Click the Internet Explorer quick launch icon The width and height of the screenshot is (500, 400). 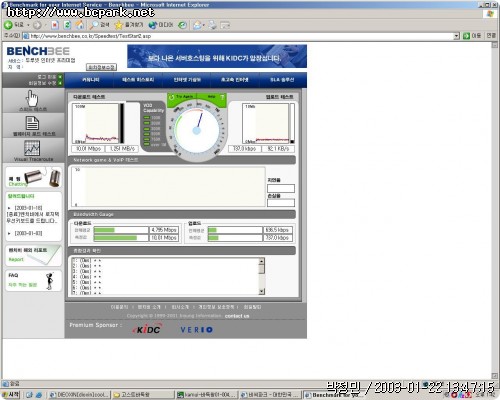39,395
